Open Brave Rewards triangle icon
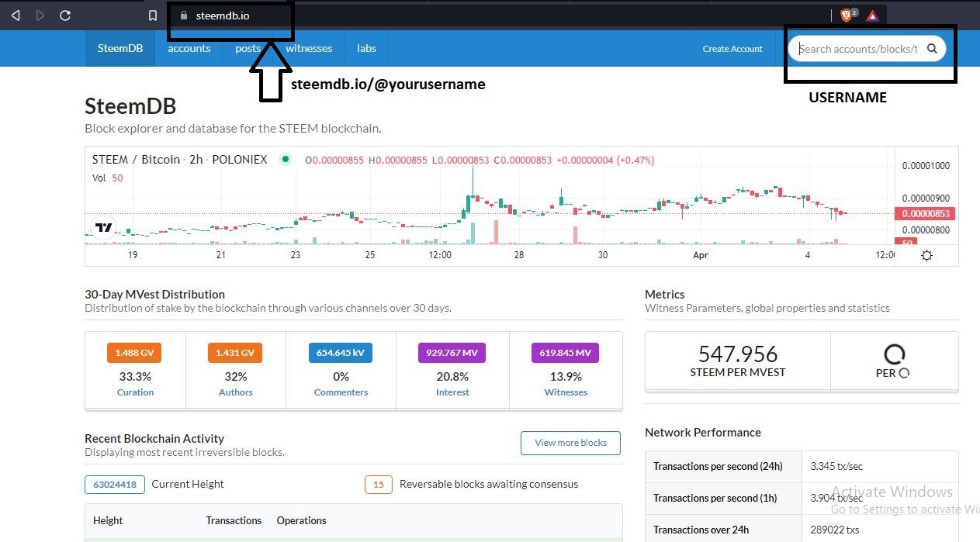The width and height of the screenshot is (980, 542). coord(872,16)
